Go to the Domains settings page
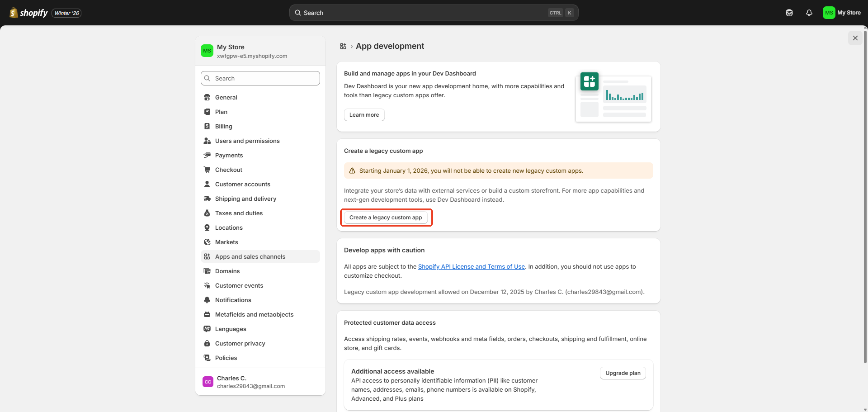Viewport: 868px width, 412px height. pos(227,271)
